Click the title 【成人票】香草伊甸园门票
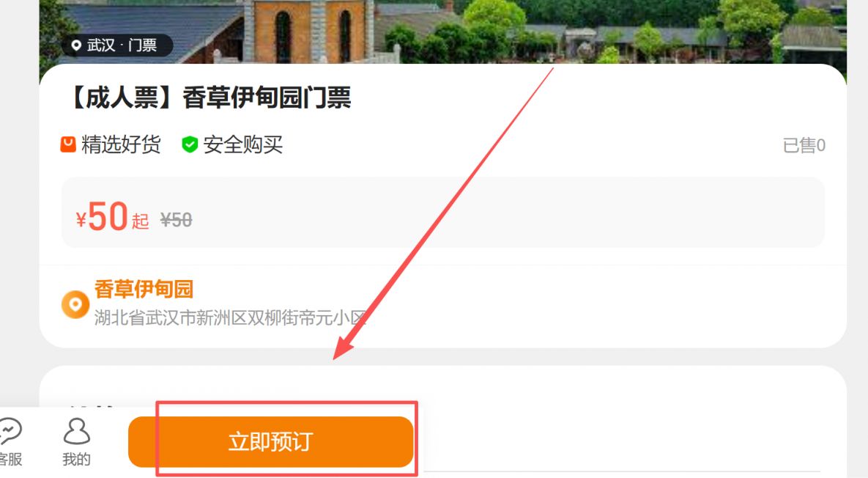This screenshot has width=868, height=478. 208,98
